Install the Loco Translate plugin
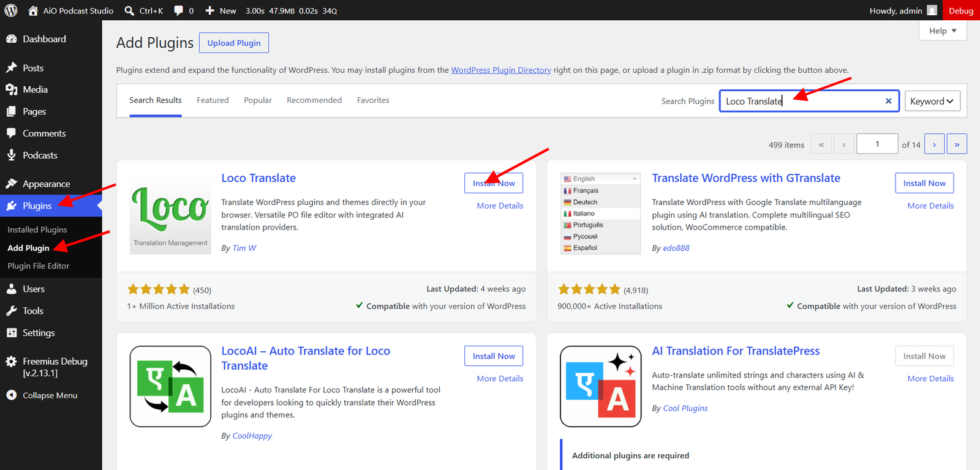This screenshot has height=470, width=980. click(x=494, y=183)
